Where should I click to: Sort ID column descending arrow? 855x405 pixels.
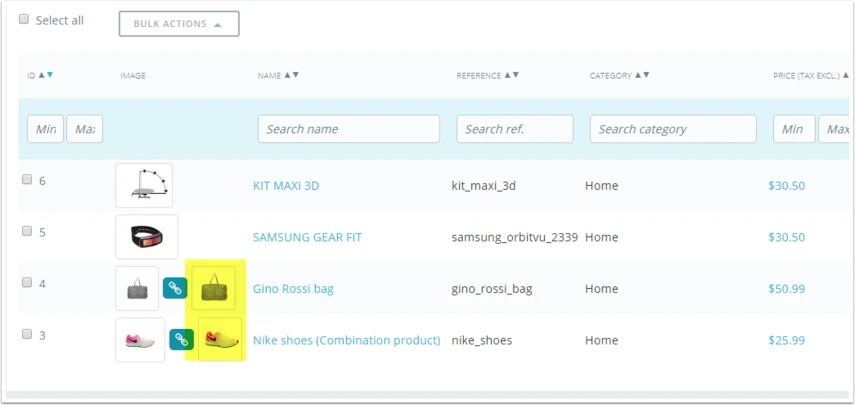pos(50,75)
